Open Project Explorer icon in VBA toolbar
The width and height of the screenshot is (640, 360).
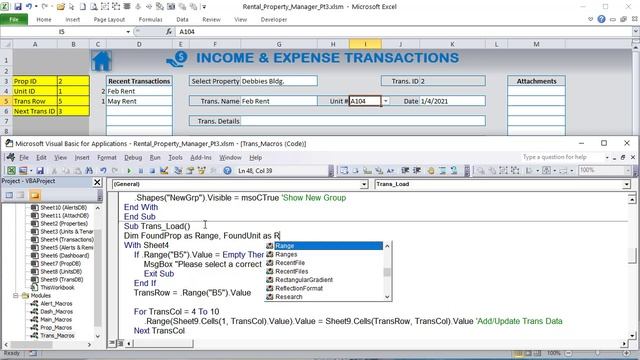pos(178,171)
